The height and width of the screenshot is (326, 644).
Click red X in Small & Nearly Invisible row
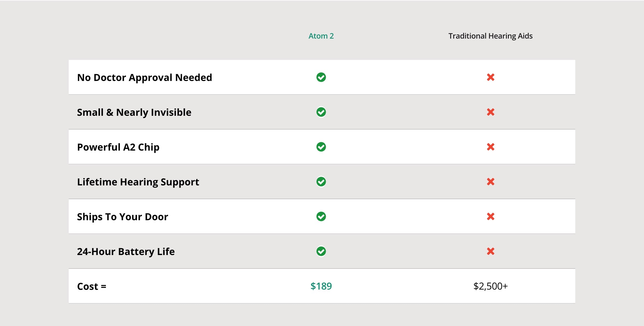pyautogui.click(x=490, y=112)
